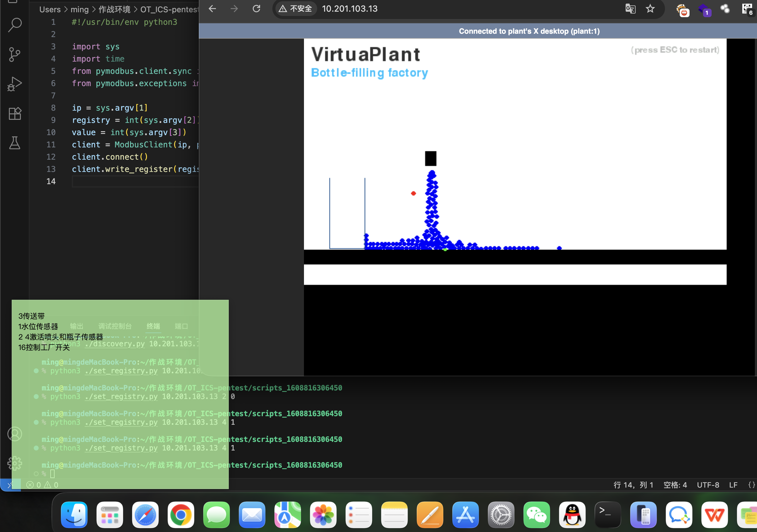Switch to the 调试控制台 panel tab

(x=115, y=326)
